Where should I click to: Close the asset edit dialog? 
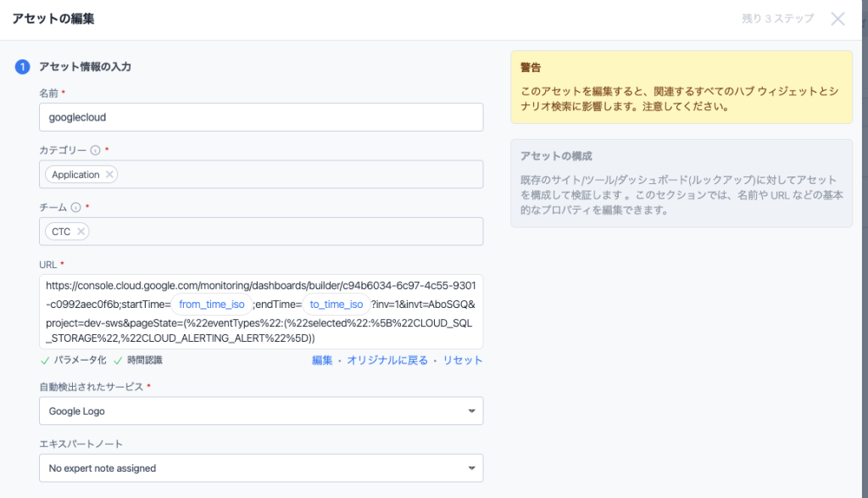[x=837, y=19]
